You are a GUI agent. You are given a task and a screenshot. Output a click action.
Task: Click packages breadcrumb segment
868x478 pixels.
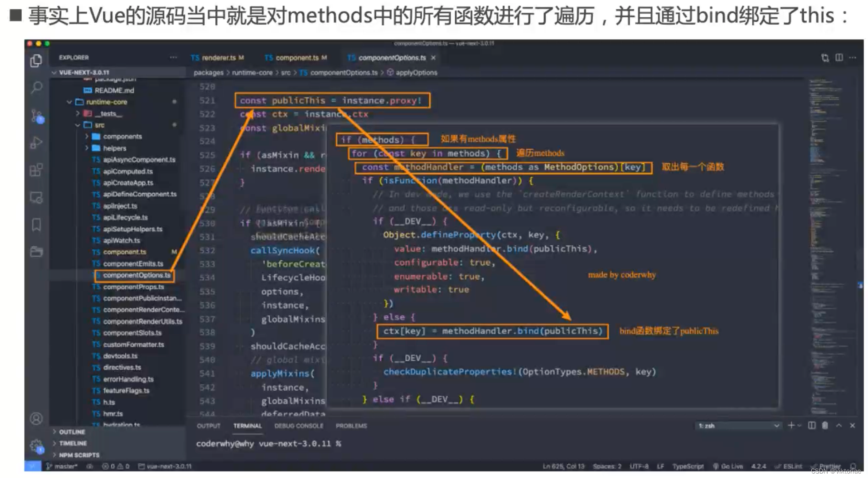(208, 73)
